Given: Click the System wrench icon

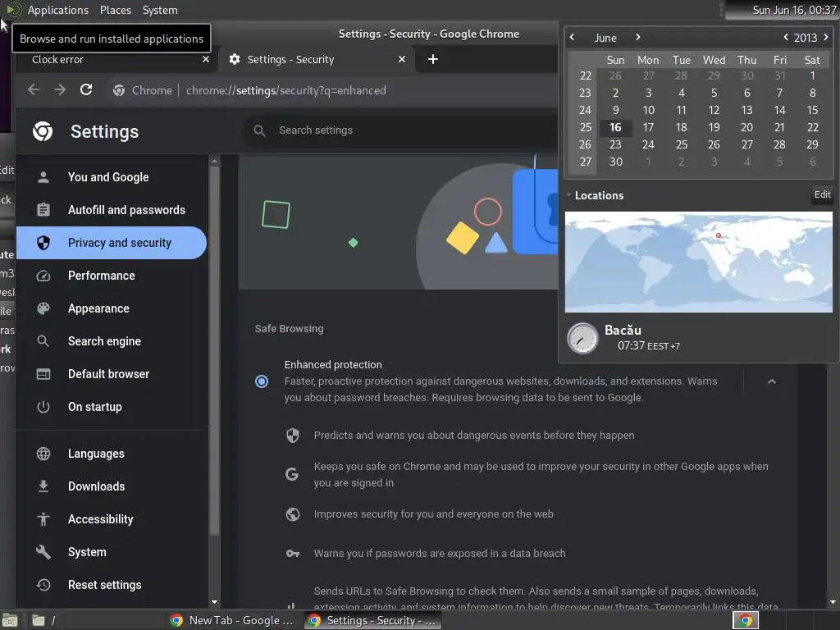Looking at the screenshot, I should tap(43, 552).
